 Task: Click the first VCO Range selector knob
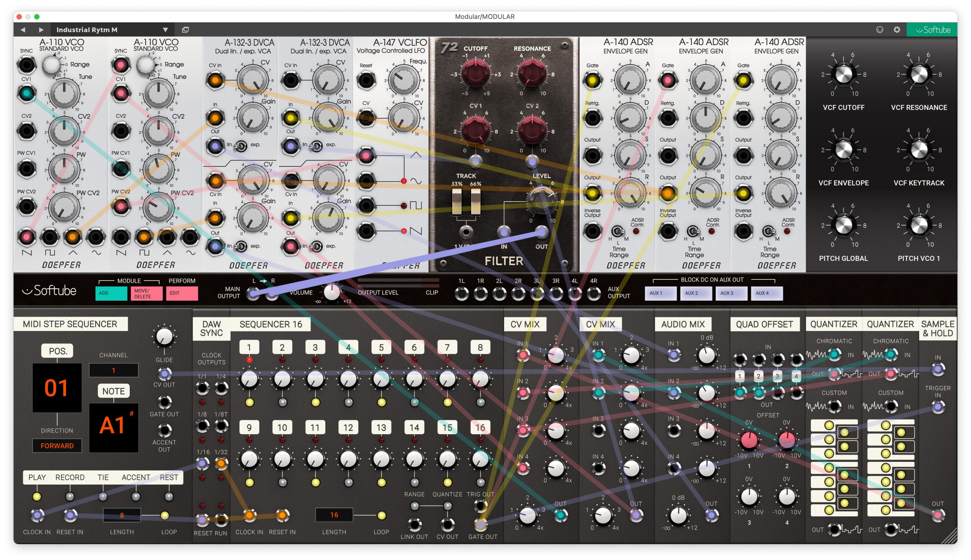pyautogui.click(x=51, y=64)
